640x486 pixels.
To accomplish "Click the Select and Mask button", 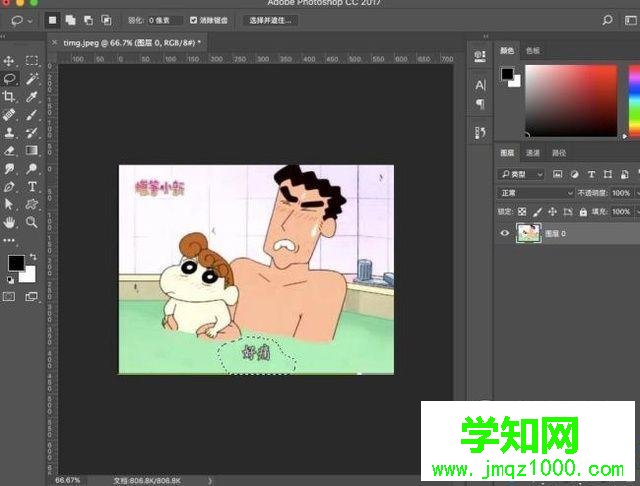I will (270, 20).
